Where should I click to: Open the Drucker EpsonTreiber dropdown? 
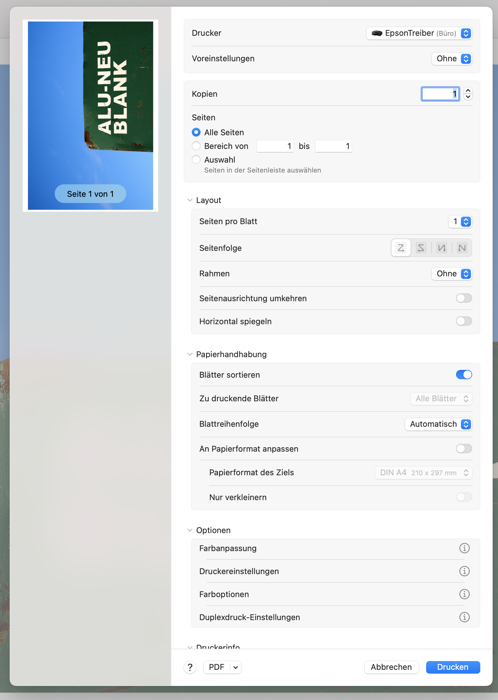(x=419, y=33)
